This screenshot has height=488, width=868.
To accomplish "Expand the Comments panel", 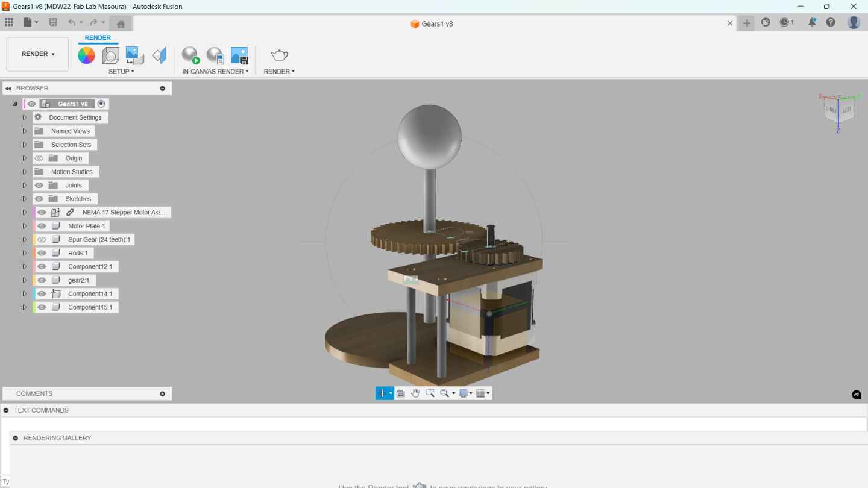I will [162, 393].
